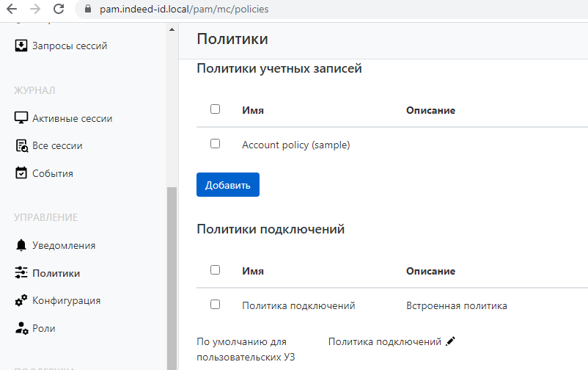
Task: Click the Policies sliders icon
Action: [x=21, y=273]
